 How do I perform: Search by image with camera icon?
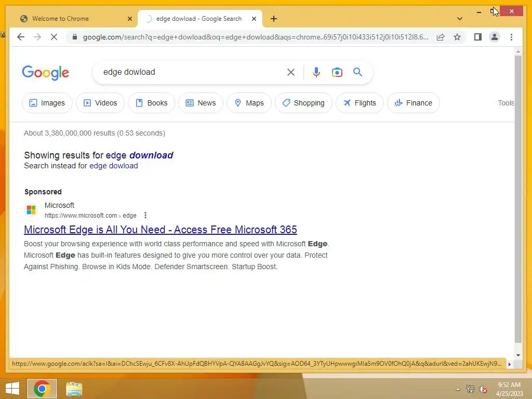click(337, 72)
